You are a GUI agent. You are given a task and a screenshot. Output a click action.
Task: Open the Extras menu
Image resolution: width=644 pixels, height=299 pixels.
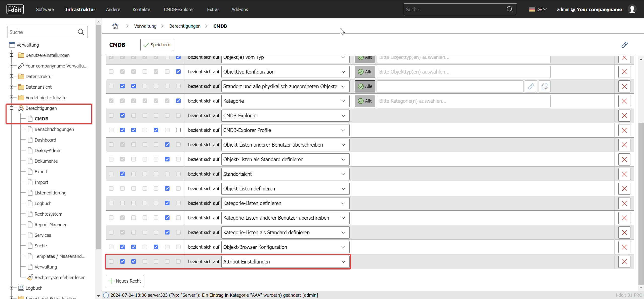213,9
